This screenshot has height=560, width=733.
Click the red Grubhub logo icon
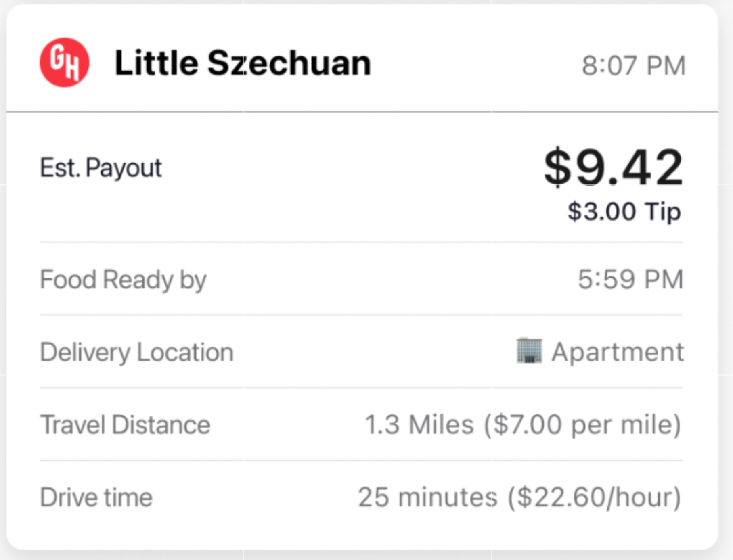click(64, 63)
